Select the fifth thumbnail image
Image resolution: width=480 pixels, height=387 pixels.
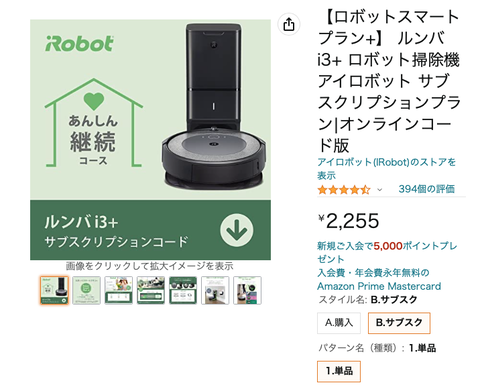pos(183,290)
